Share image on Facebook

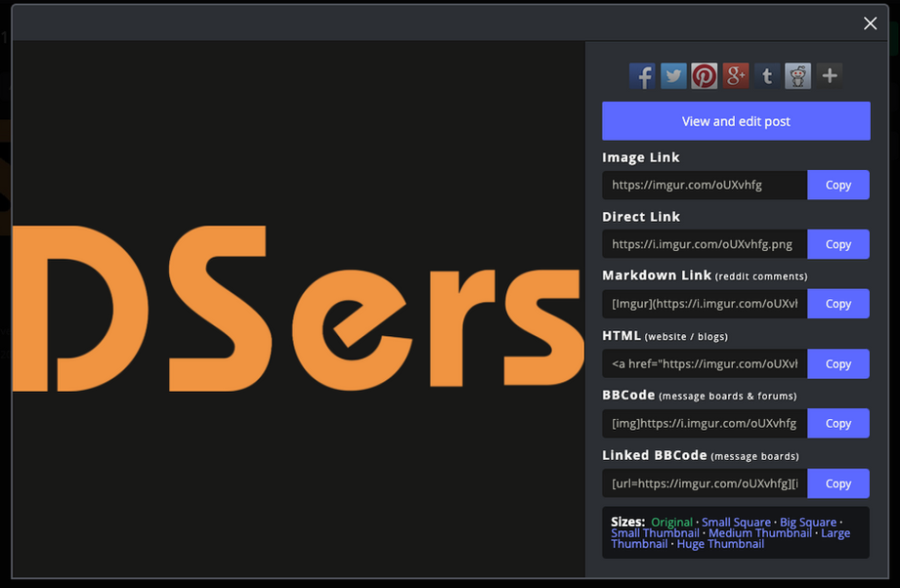(642, 76)
